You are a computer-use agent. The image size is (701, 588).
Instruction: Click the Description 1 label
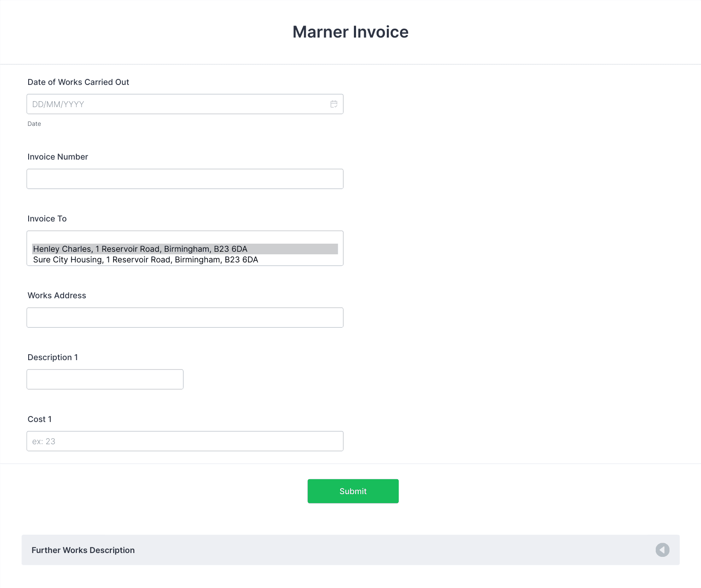coord(53,357)
